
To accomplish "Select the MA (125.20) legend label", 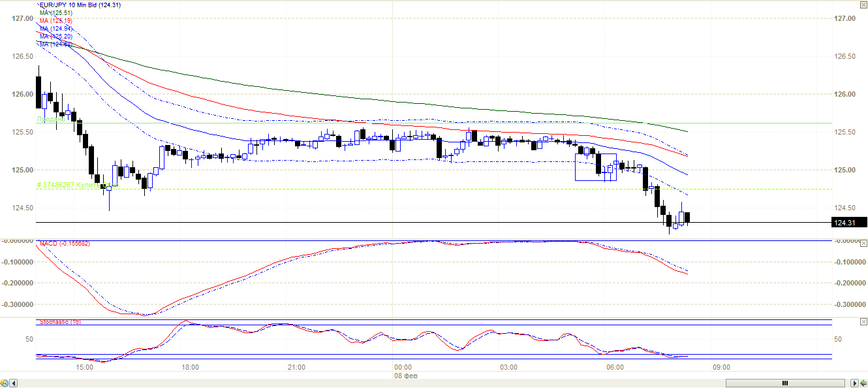I will tap(55, 37).
